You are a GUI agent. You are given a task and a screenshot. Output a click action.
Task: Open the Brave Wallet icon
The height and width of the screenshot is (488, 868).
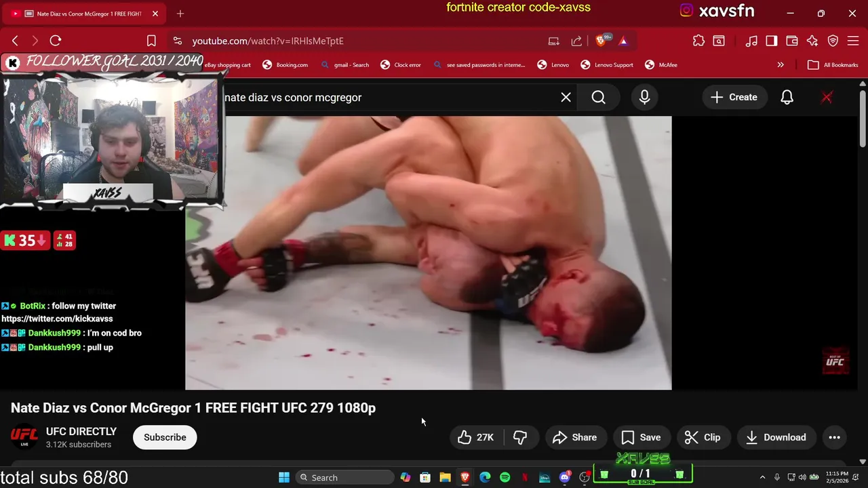792,41
